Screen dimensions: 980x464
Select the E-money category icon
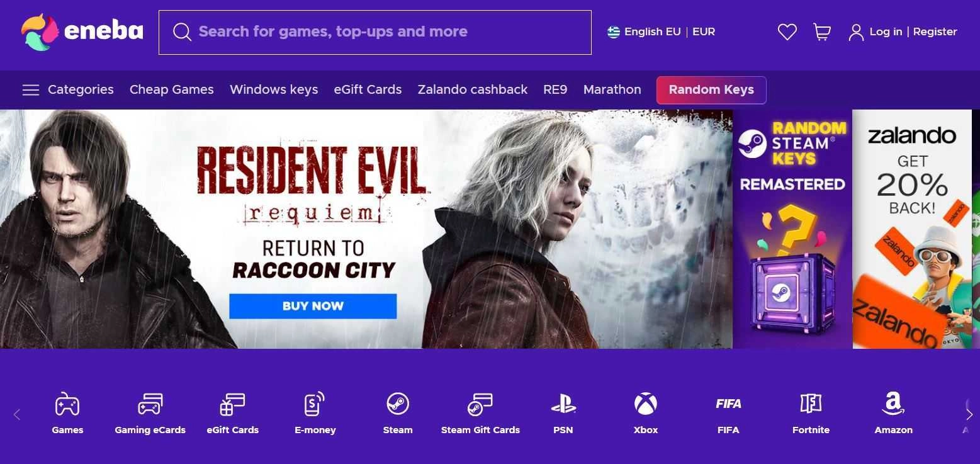(315, 404)
